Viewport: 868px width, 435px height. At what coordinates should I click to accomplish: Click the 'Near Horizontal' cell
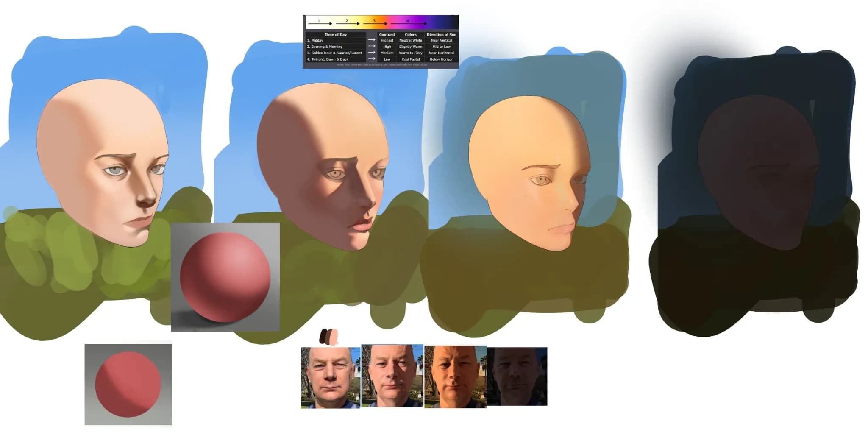tap(442, 53)
